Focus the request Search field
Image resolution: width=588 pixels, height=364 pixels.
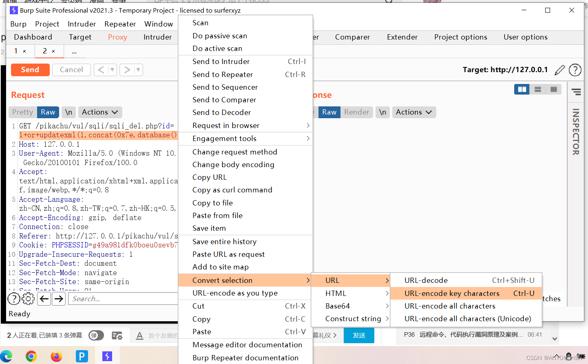(x=124, y=299)
